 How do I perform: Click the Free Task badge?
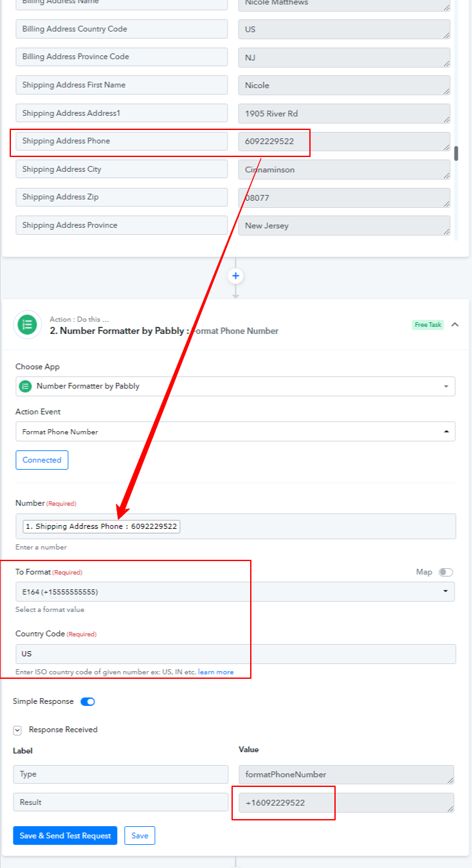pos(428,325)
